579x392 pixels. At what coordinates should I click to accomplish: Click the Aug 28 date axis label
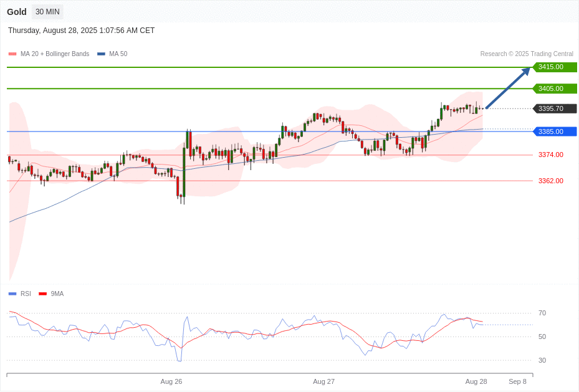point(476,381)
